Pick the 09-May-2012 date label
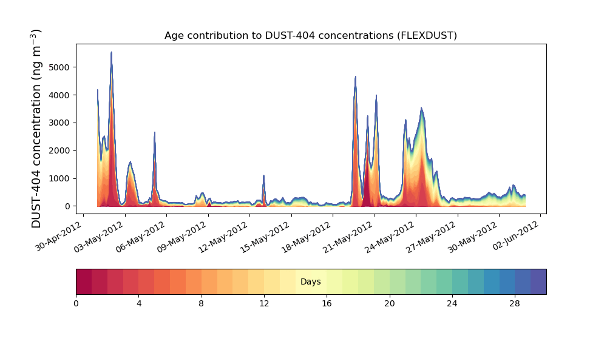This screenshot has height=364, width=607. pyautogui.click(x=183, y=237)
